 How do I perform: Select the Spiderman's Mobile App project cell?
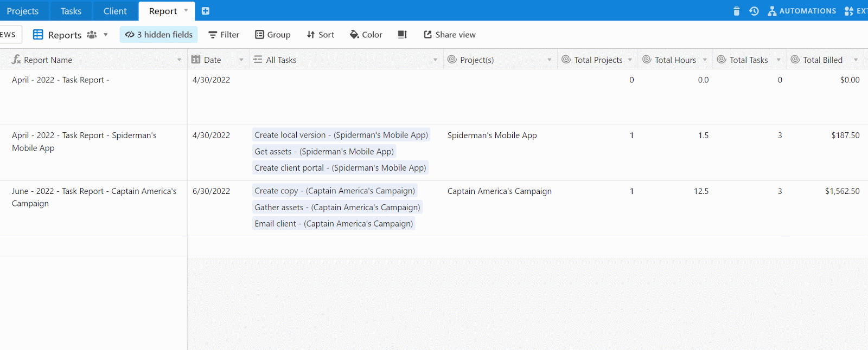click(492, 135)
